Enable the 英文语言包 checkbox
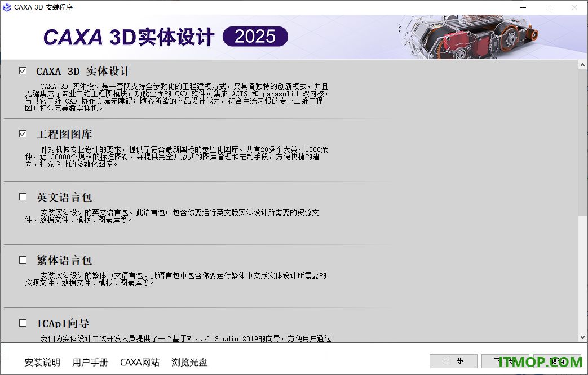The image size is (588, 375). 23,197
